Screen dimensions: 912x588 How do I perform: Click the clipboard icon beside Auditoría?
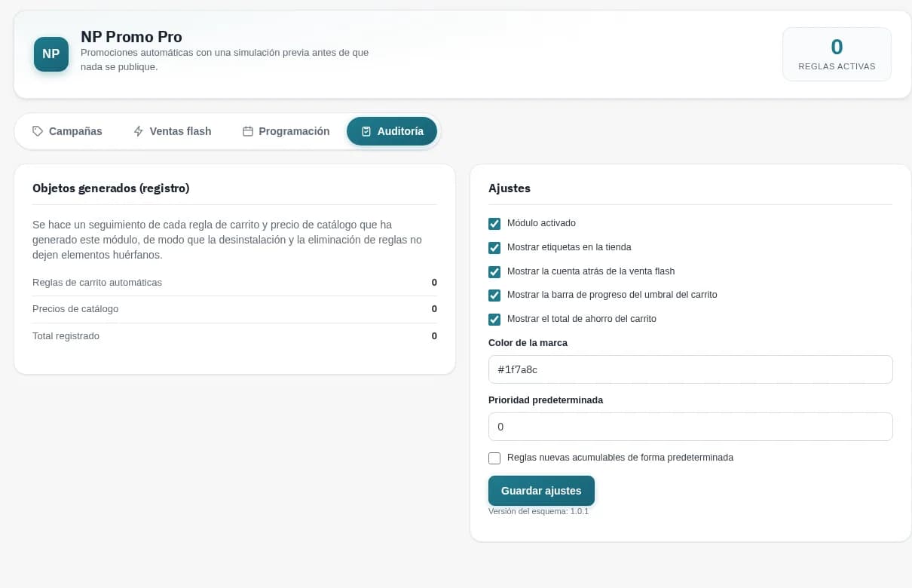pyautogui.click(x=366, y=131)
